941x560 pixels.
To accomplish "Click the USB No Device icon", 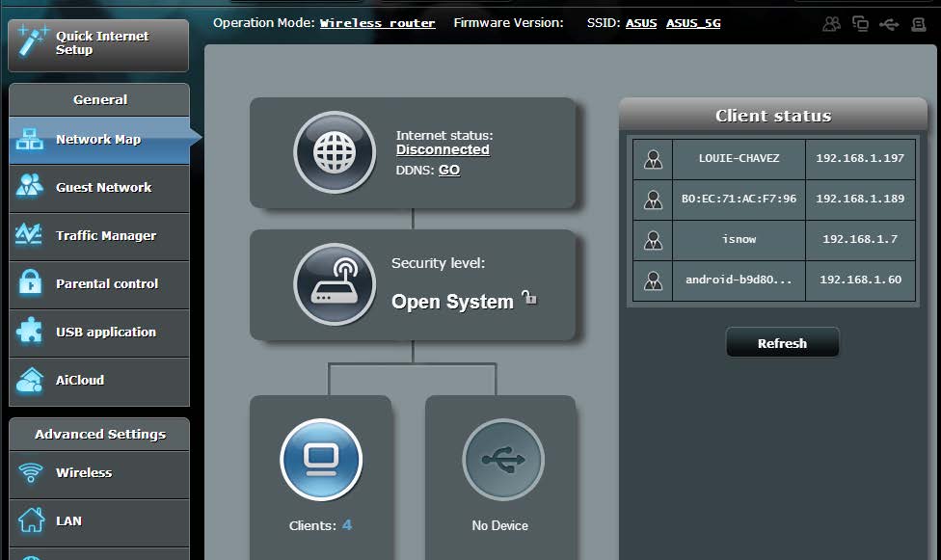I will (x=503, y=460).
